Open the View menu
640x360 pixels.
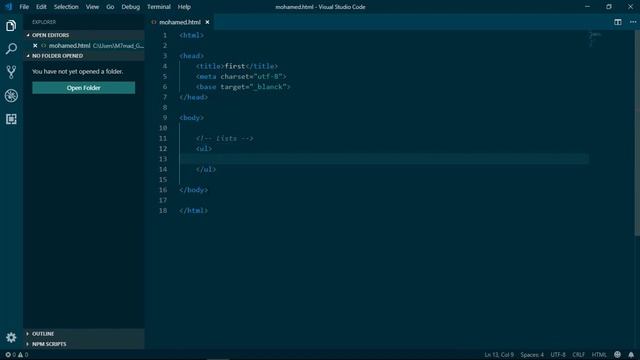92,7
